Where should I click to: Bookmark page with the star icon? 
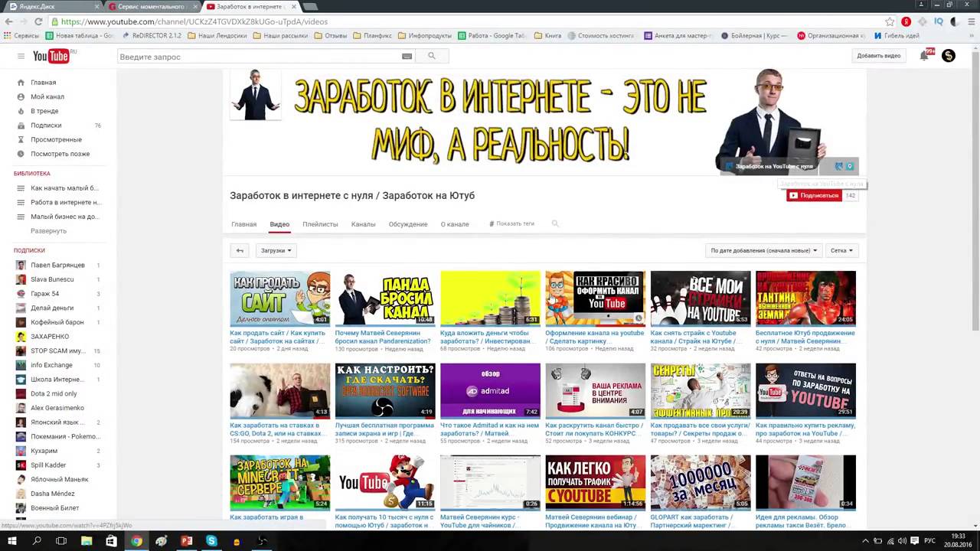tap(890, 22)
